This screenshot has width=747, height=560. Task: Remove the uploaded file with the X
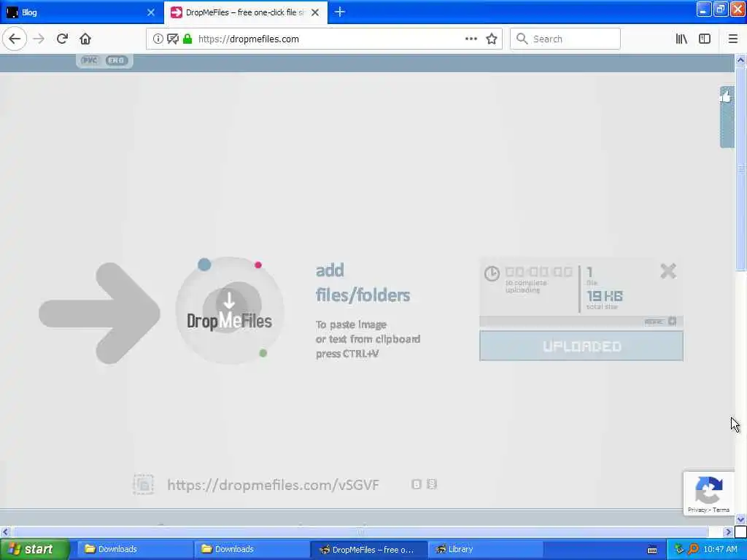pos(668,271)
